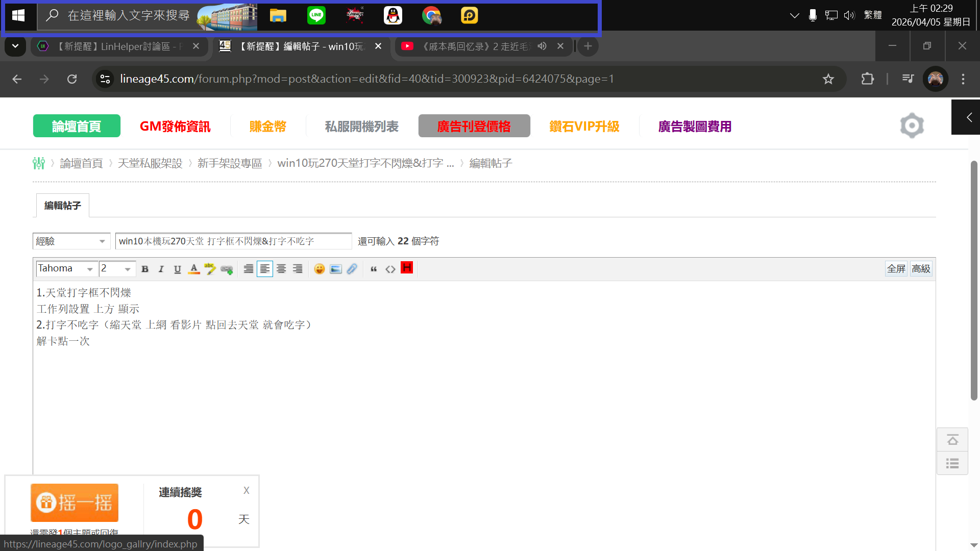This screenshot has width=980, height=551.
Task: Open 私服開機列表 nav item
Action: 362,126
